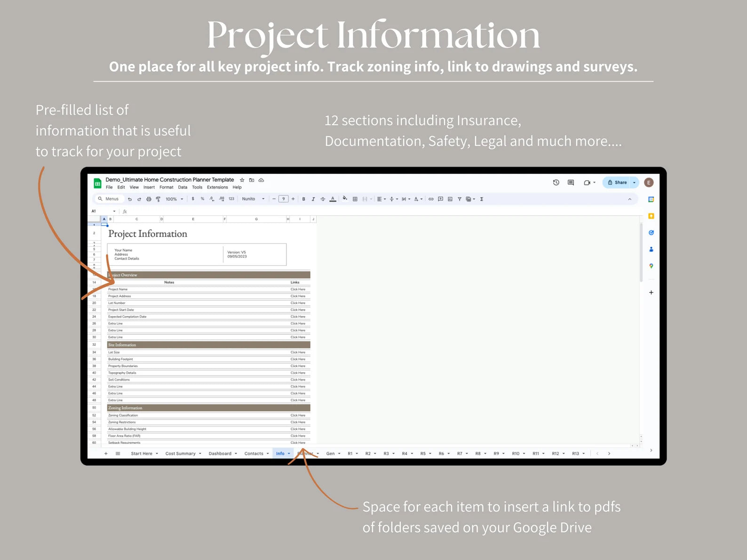Star the Demo planner document
747x560 pixels.
[242, 180]
